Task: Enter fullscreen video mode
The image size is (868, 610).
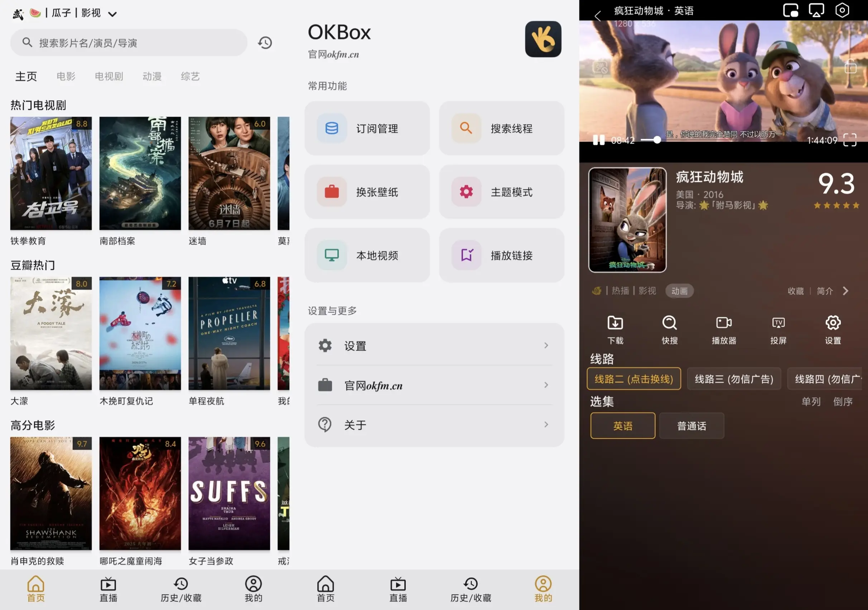Action: (x=850, y=140)
